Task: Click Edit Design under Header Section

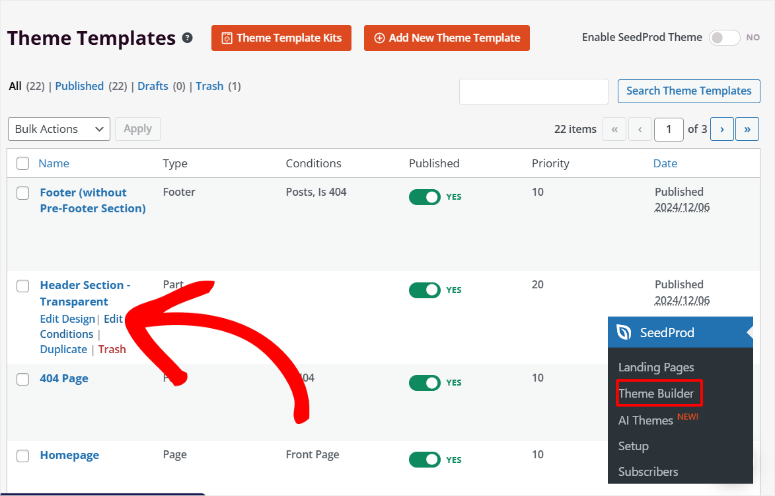Action: 67,319
